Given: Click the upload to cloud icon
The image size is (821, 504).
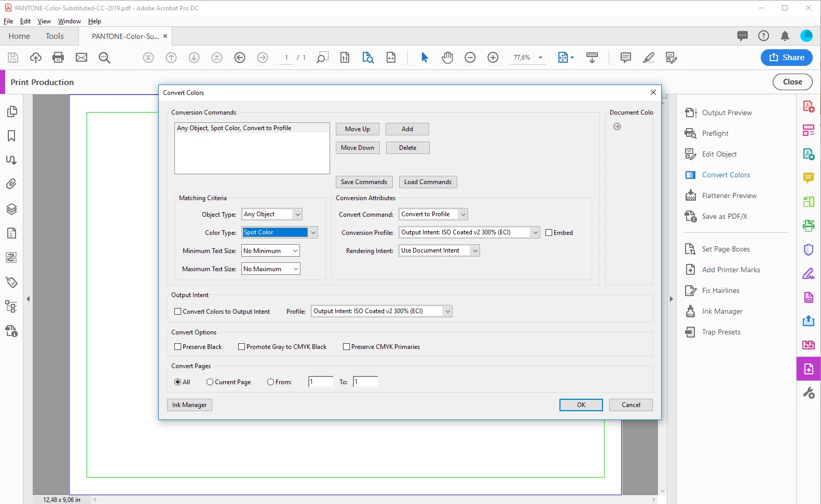Looking at the screenshot, I should (36, 58).
